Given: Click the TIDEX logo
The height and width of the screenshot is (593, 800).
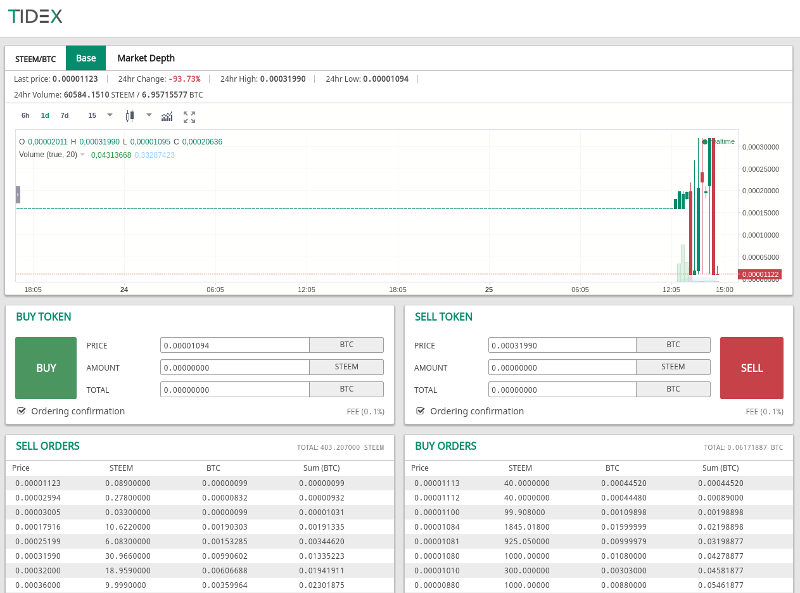Looking at the screenshot, I should 35,16.
